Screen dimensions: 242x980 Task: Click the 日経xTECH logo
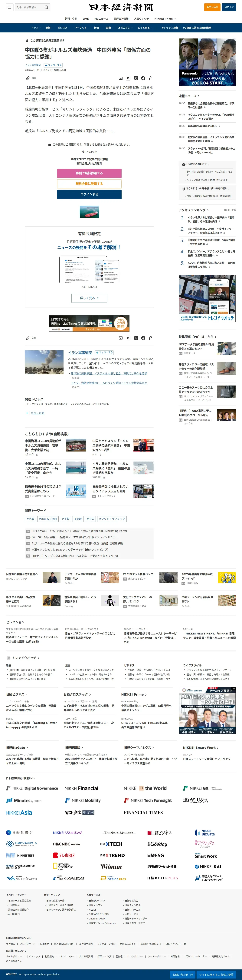pos(111,844)
